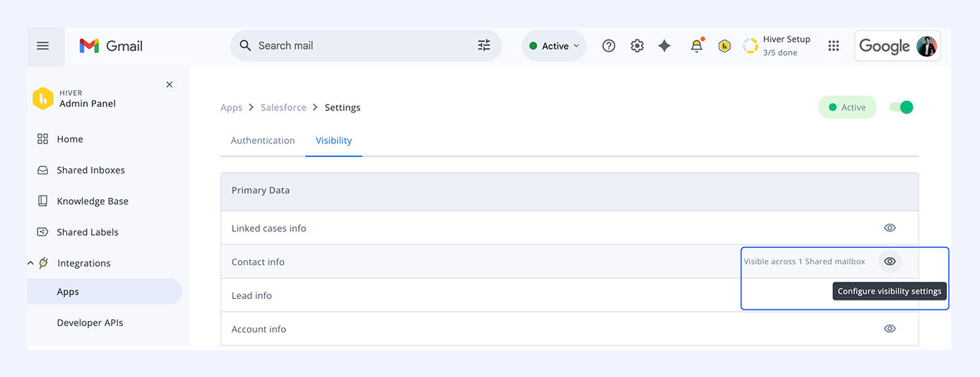Screen dimensions: 980x377
Task: Open the Google account profile picture
Action: pos(926,46)
